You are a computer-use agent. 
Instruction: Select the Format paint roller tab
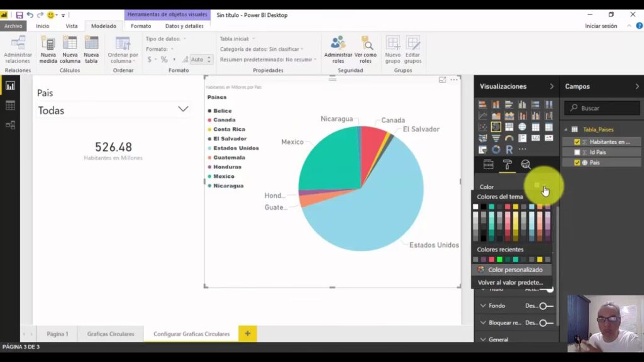point(506,165)
